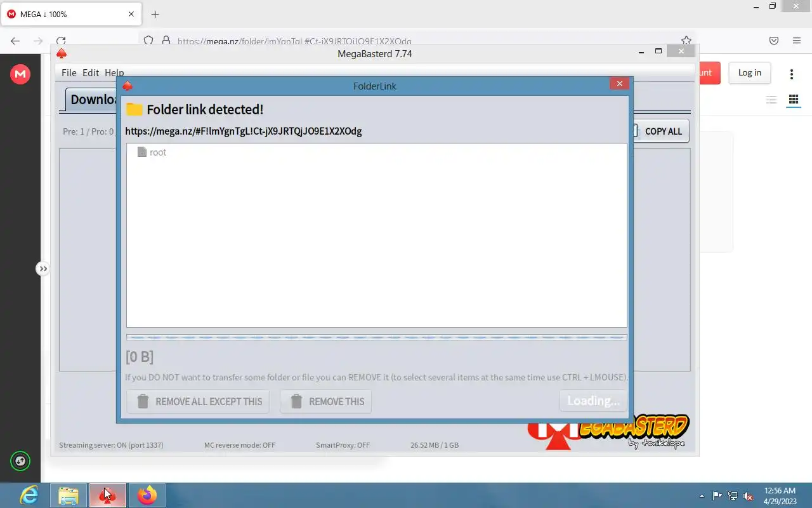Image resolution: width=812 pixels, height=508 pixels.
Task: Click the Action Center flag icon
Action: (717, 496)
